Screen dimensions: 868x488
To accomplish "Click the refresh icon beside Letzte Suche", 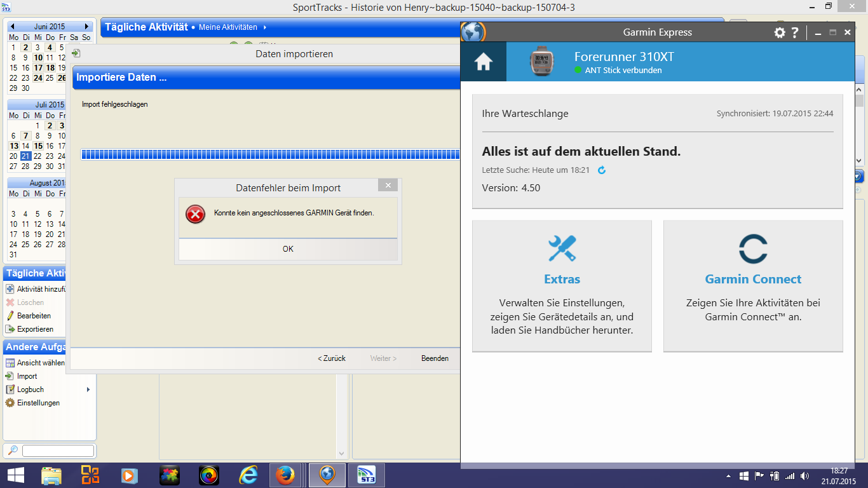I will [x=602, y=170].
